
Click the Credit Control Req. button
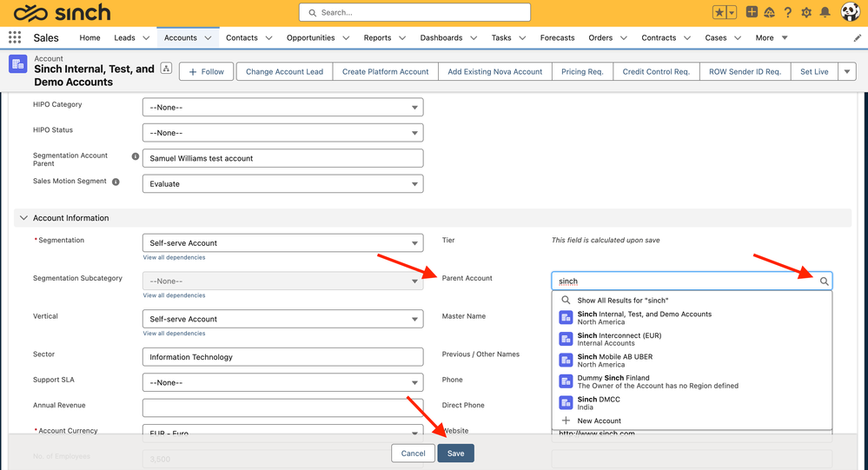tap(656, 71)
